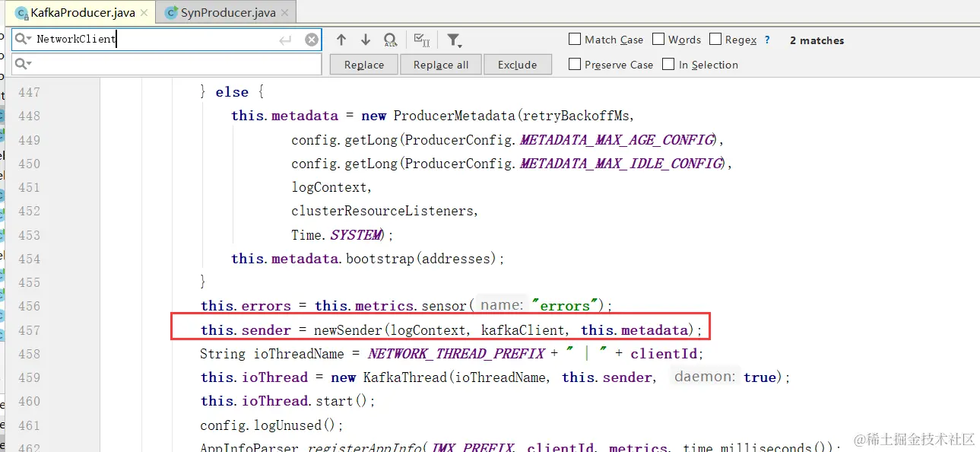The height and width of the screenshot is (452, 980).
Task: Click the '2 matches' result label
Action: [x=817, y=40]
